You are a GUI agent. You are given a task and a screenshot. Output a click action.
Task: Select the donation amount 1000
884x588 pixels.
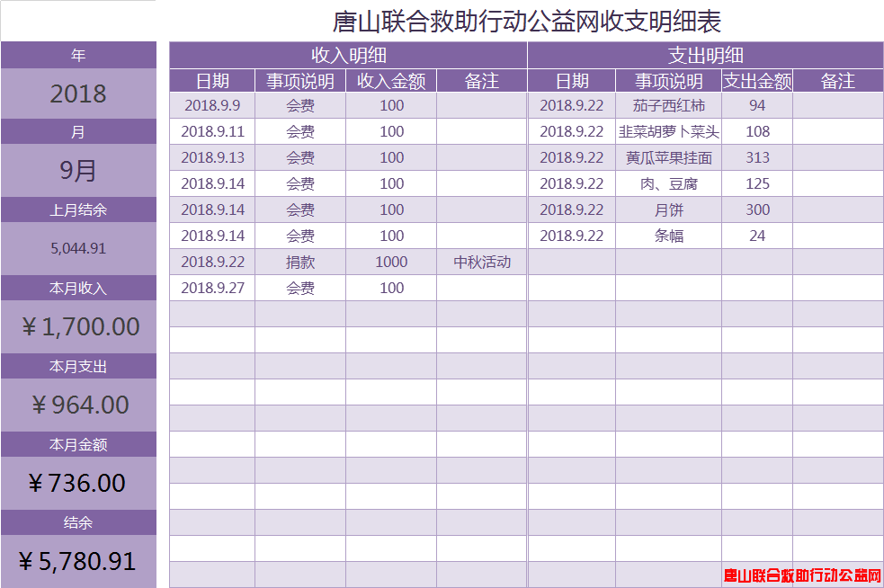click(391, 263)
